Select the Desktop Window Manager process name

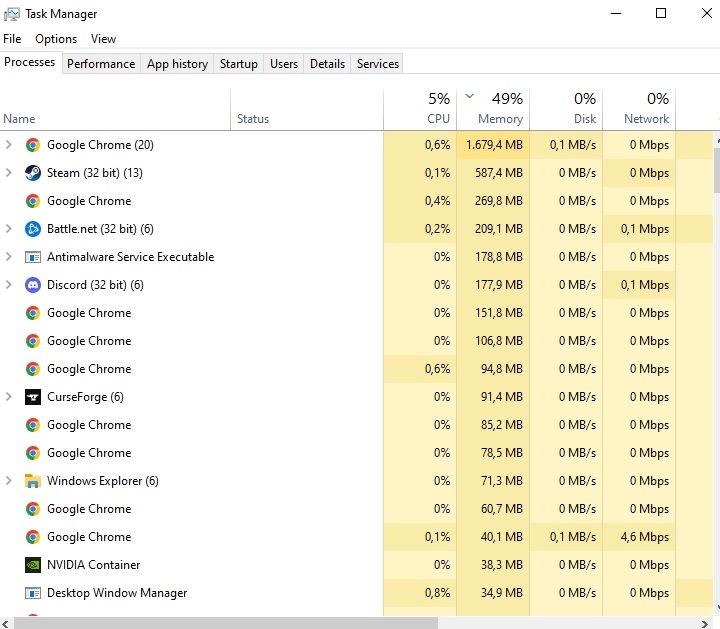click(117, 593)
